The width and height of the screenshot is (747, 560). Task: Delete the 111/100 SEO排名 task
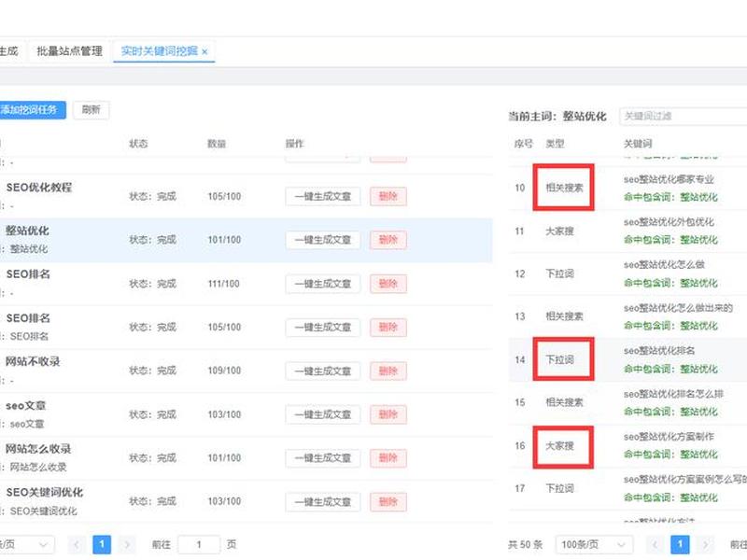tap(388, 284)
